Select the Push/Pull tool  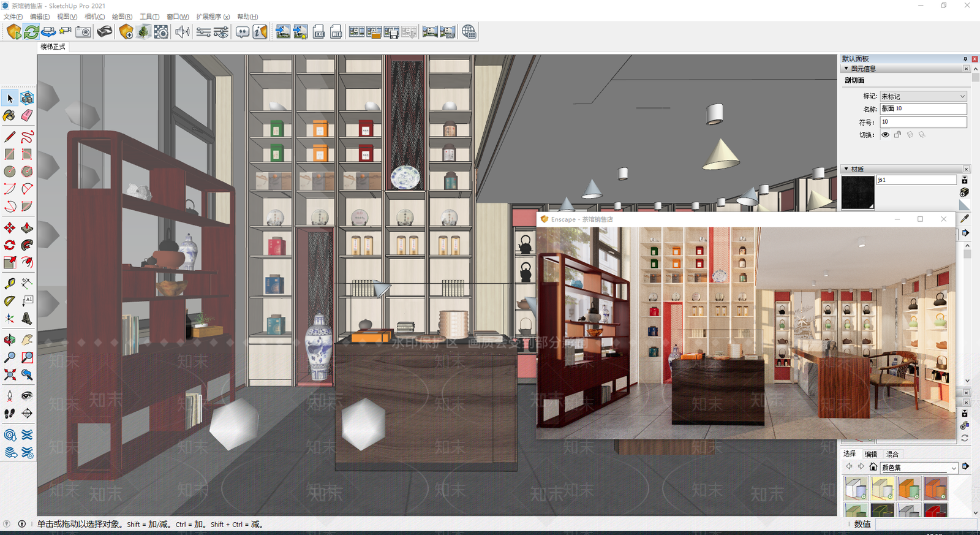[27, 228]
